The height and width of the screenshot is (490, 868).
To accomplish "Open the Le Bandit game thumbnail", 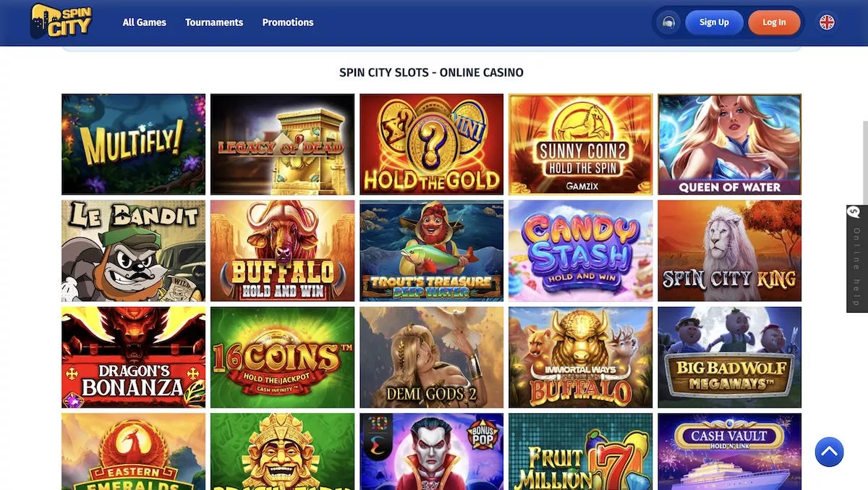I will (133, 250).
